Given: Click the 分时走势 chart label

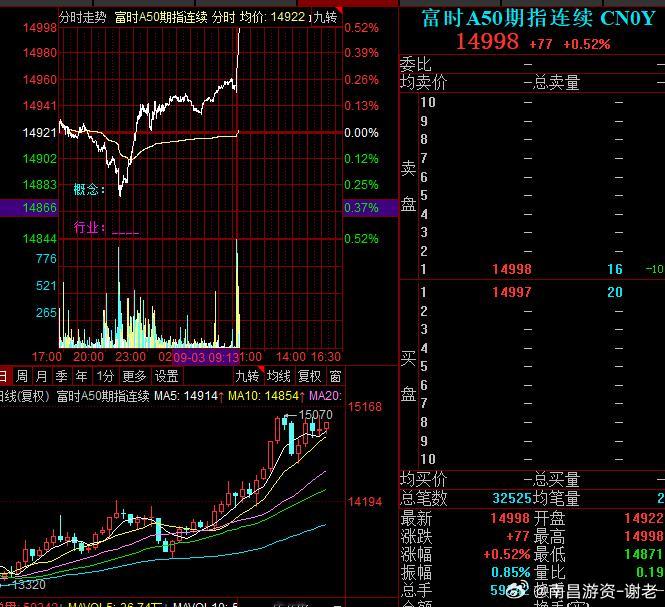Looking at the screenshot, I should pos(82,17).
